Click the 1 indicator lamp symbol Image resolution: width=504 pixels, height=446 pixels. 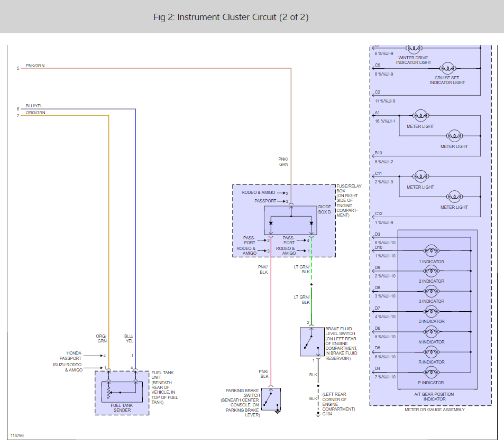click(431, 251)
